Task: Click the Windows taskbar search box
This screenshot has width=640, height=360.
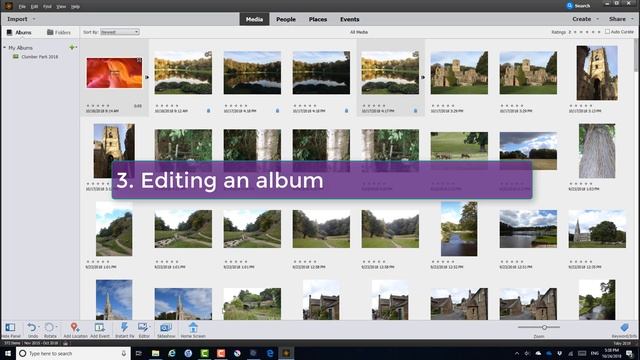Action: coord(73,353)
